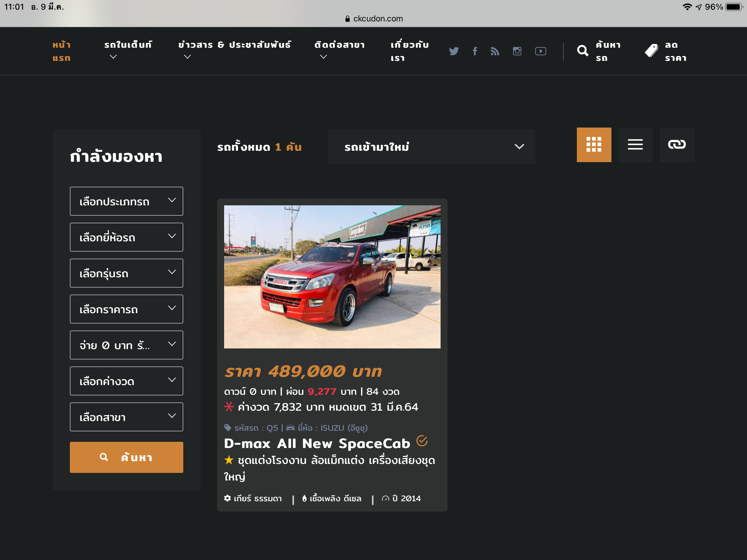Switch to grid view layout
Image resolution: width=747 pixels, height=560 pixels.
pos(594,144)
